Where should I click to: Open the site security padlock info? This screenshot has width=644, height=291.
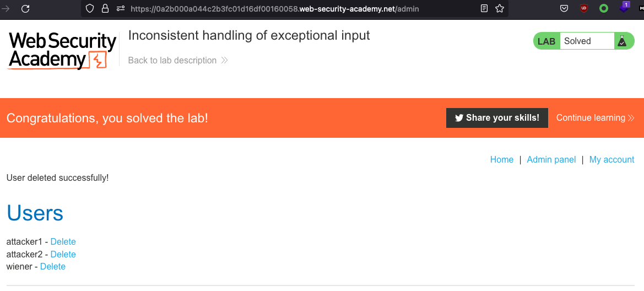[105, 9]
